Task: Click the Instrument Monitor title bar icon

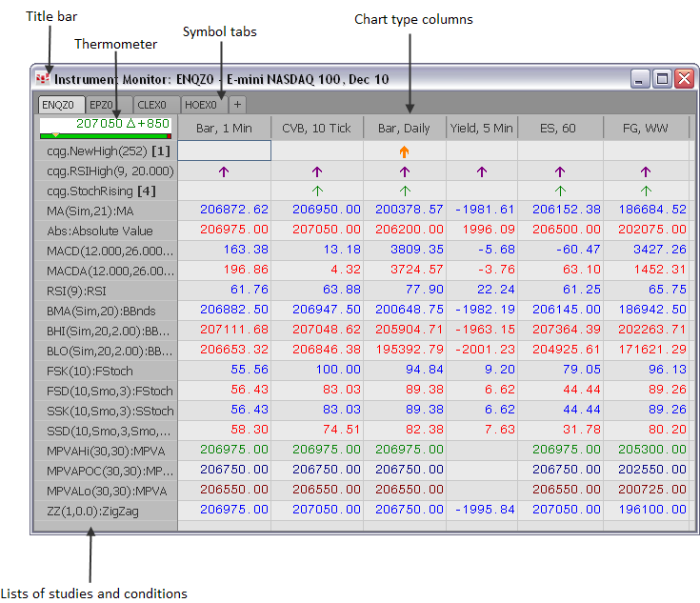Action: point(43,79)
